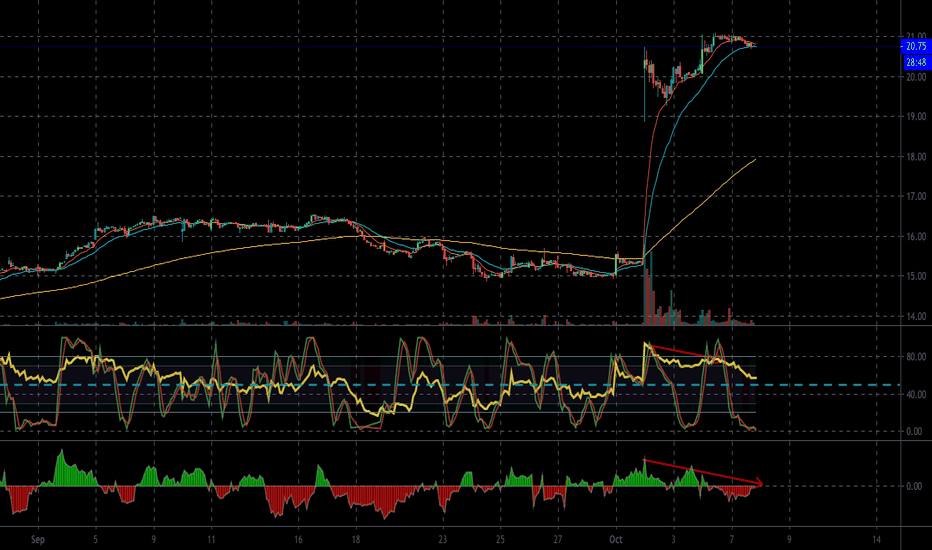Click the 28:48 bar countdown label

916,62
